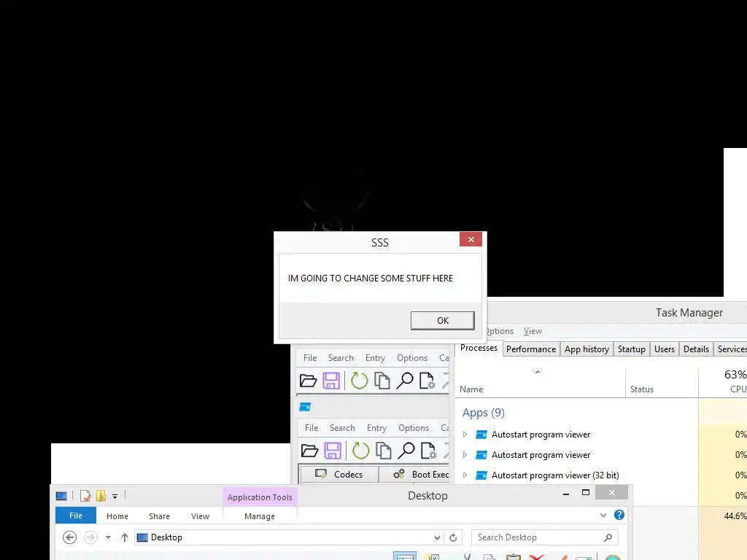Open Options menu in rear Autostart window
The height and width of the screenshot is (560, 747).
tap(412, 357)
